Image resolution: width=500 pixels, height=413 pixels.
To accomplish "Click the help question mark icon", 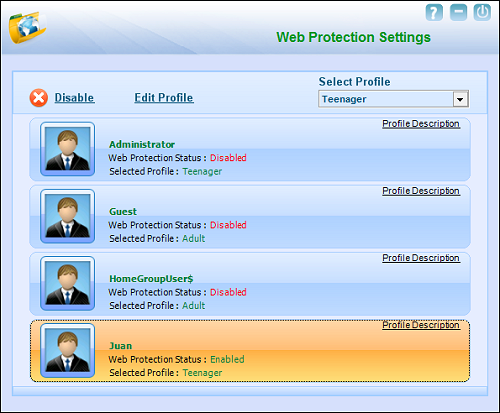I will click(x=434, y=12).
